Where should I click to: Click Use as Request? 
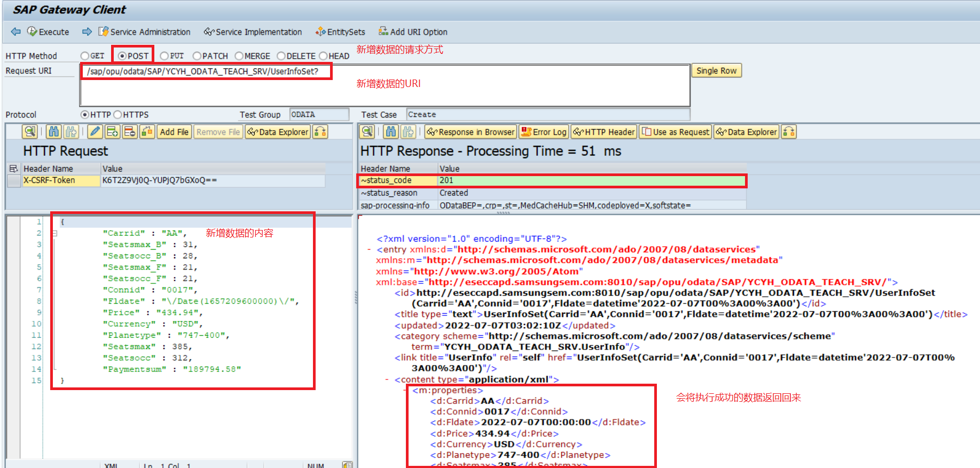676,132
